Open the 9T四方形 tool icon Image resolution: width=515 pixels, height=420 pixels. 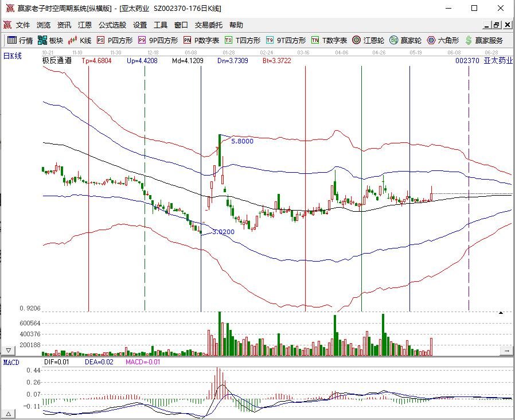270,40
